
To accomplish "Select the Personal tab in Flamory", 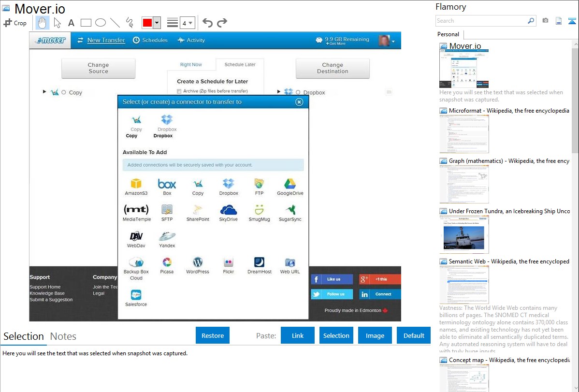I will point(449,34).
